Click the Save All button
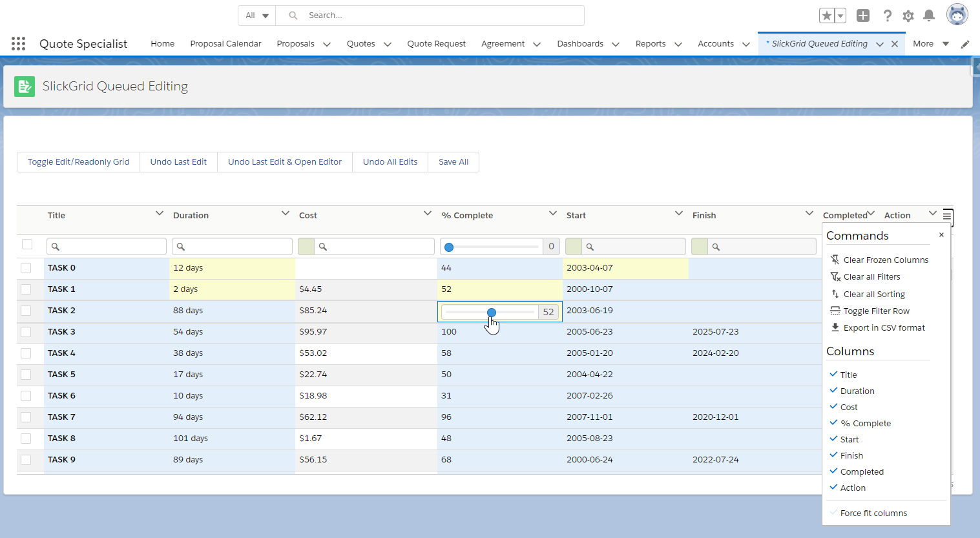Screen dimensions: 980x538 tap(454, 161)
